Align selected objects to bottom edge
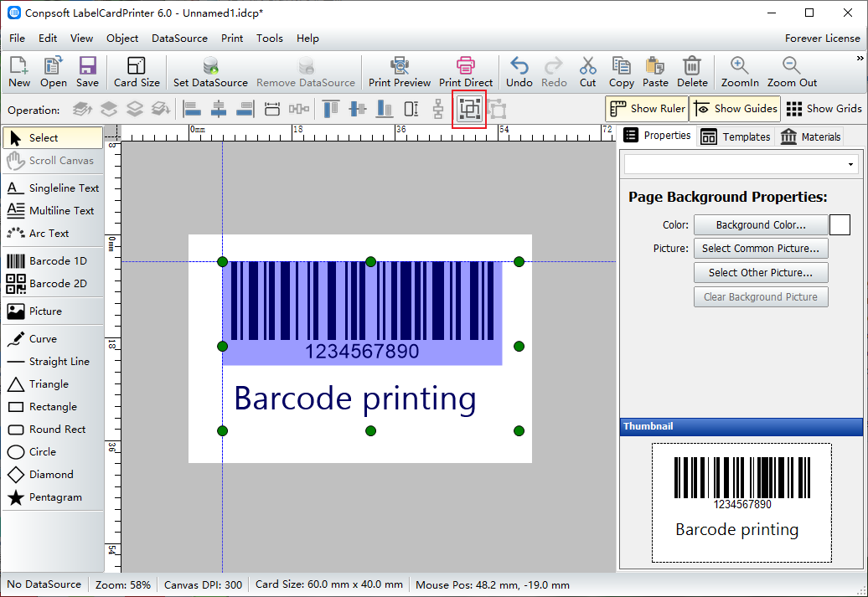The image size is (868, 597). [x=385, y=109]
